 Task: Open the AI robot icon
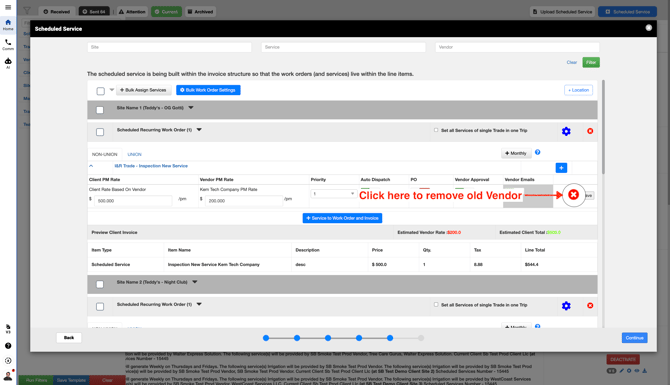tap(8, 63)
